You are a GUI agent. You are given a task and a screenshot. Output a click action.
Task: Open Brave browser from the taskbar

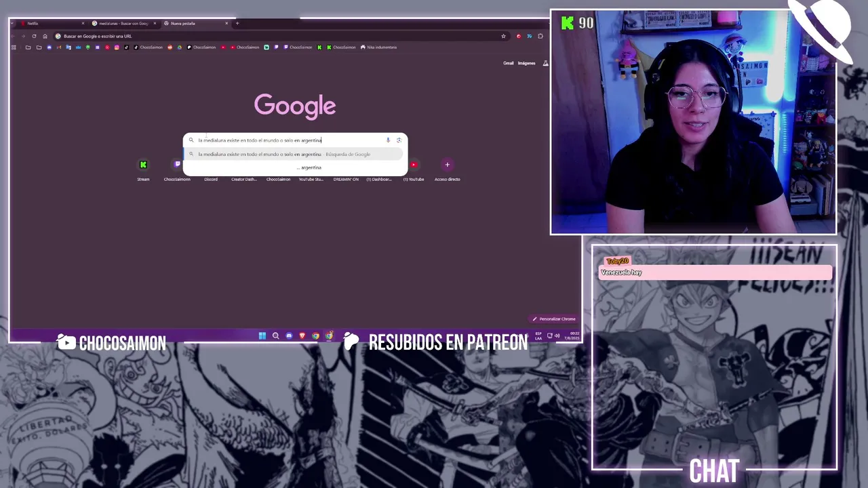click(x=302, y=335)
